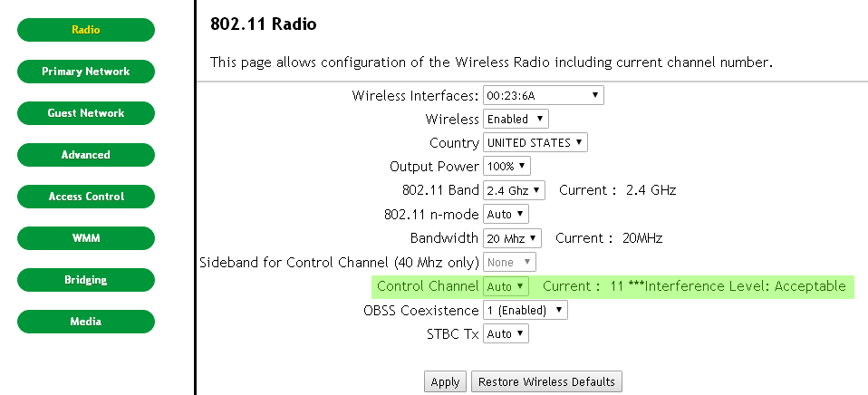Expand the Bandwidth 20 Mhz dropdown

[512, 238]
